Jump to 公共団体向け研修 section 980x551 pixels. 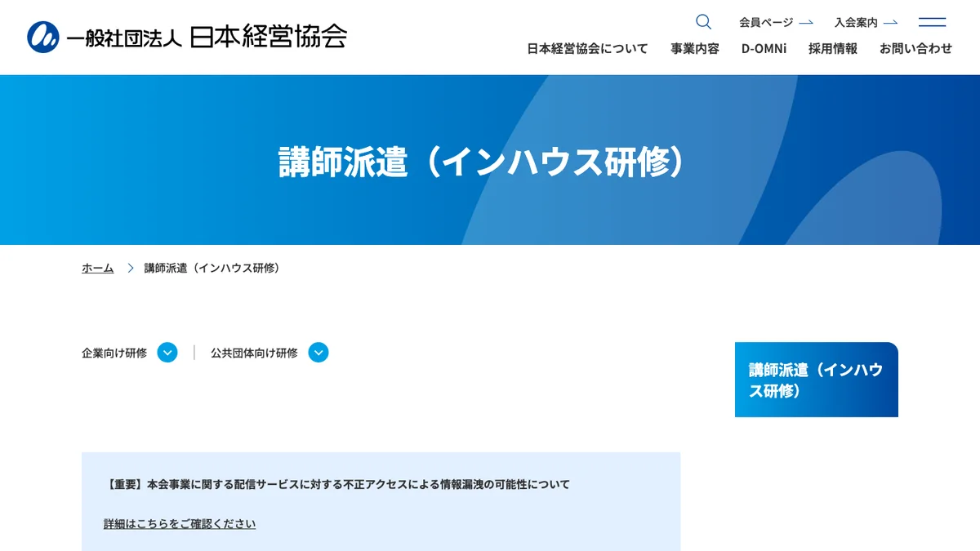point(254,353)
